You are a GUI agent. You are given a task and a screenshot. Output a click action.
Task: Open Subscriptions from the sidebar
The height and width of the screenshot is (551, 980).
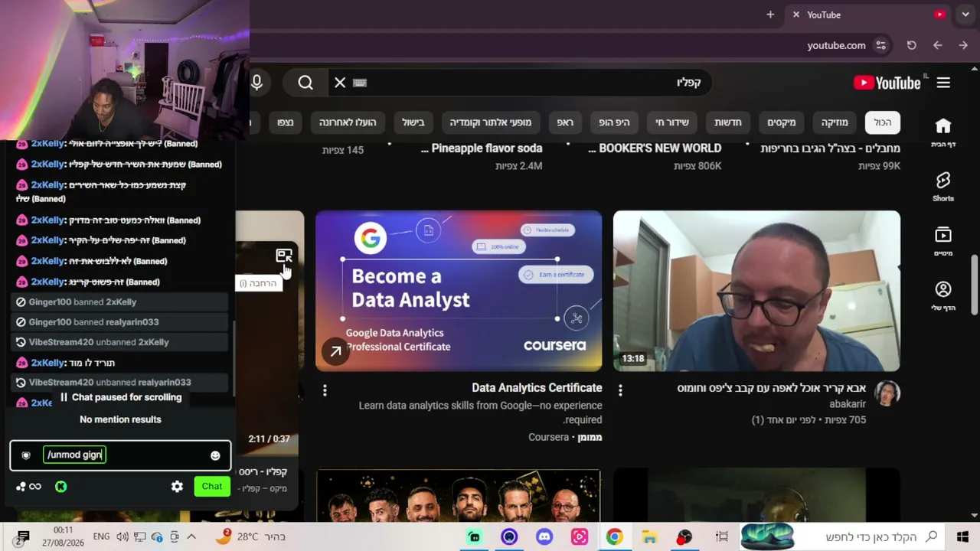[x=943, y=240]
